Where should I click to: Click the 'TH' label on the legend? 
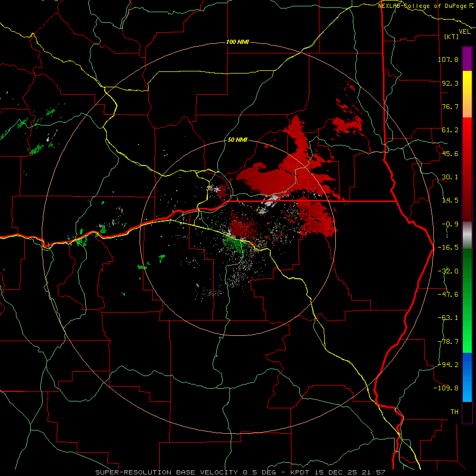coord(454,412)
